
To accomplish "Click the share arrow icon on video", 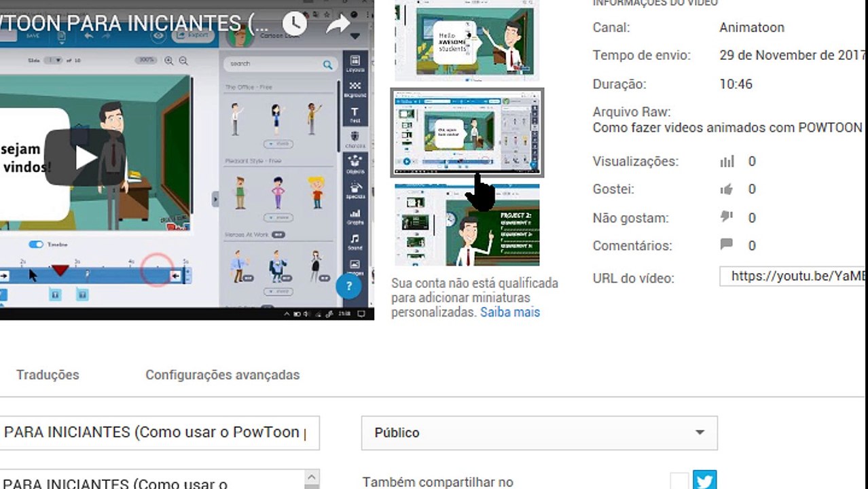I will (338, 24).
